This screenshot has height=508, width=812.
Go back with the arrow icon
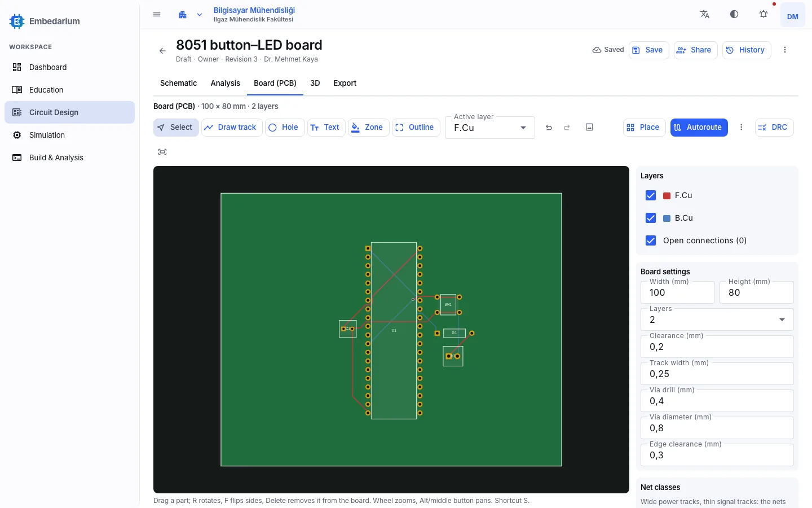point(162,51)
